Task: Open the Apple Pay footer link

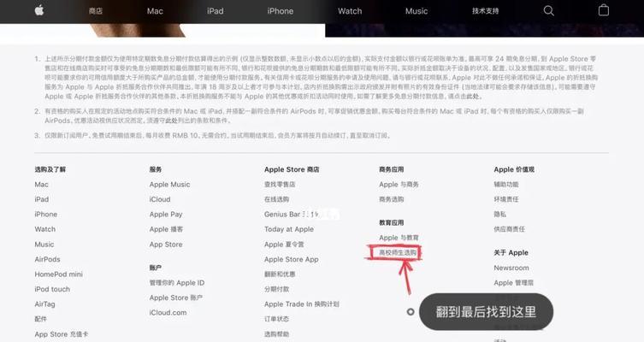Action: pyautogui.click(x=166, y=215)
